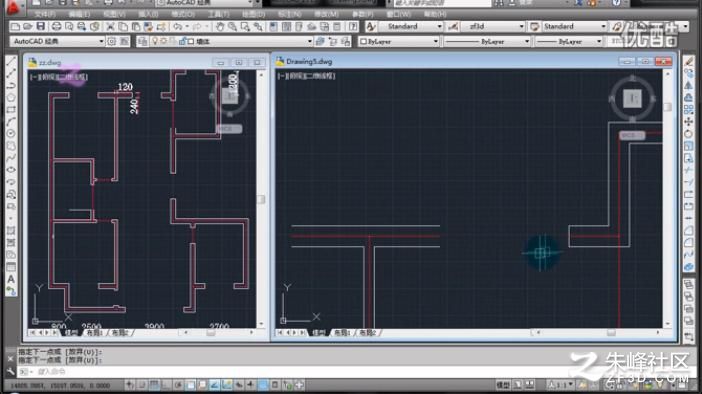This screenshot has width=702, height=394.
Task: Open the Plot printer icon
Action: pyautogui.click(x=56, y=27)
